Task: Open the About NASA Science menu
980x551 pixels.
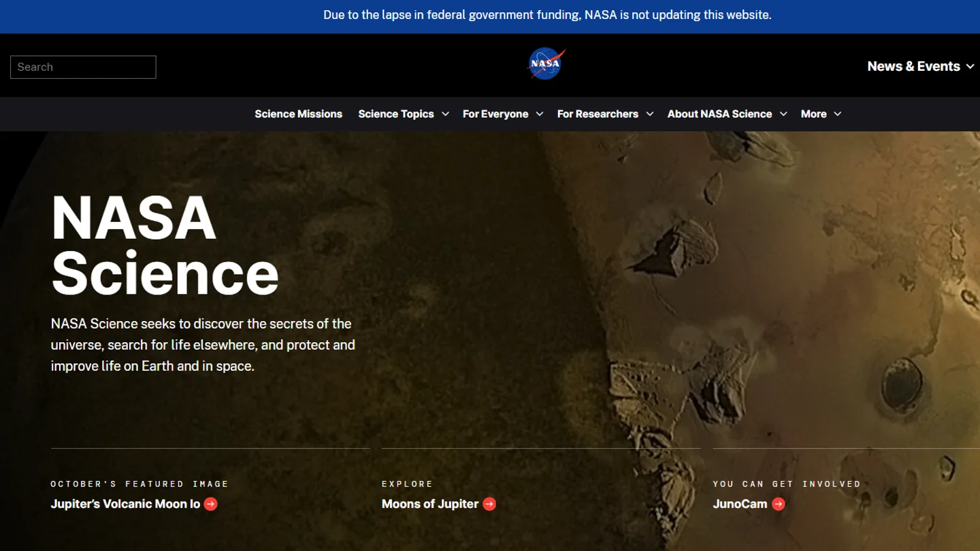Action: click(719, 114)
